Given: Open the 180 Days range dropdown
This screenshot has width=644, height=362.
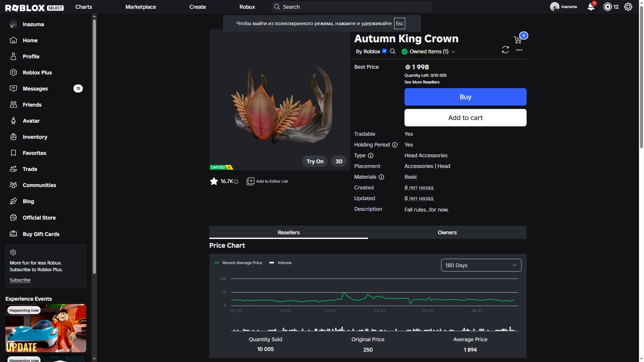Looking at the screenshot, I should tap(481, 265).
